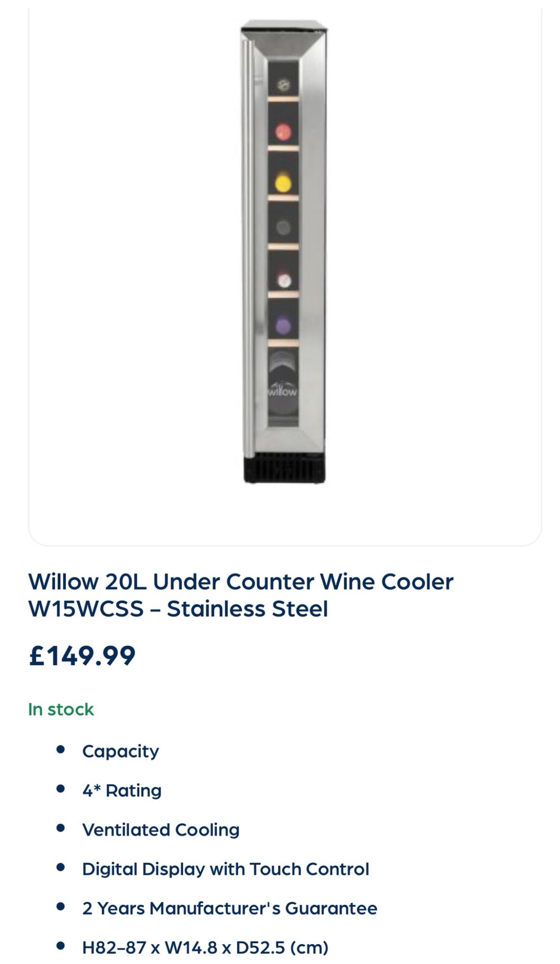This screenshot has height=964, width=560.
Task: Select the purple bottle cap in cooler
Action: click(283, 325)
